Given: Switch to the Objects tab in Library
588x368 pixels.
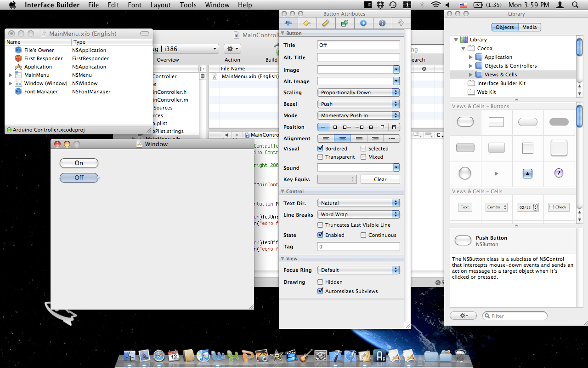Looking at the screenshot, I should 505,27.
